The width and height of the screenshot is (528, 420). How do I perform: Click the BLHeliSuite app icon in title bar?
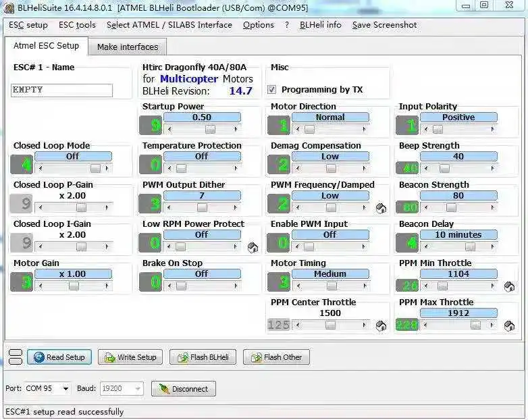point(9,7)
